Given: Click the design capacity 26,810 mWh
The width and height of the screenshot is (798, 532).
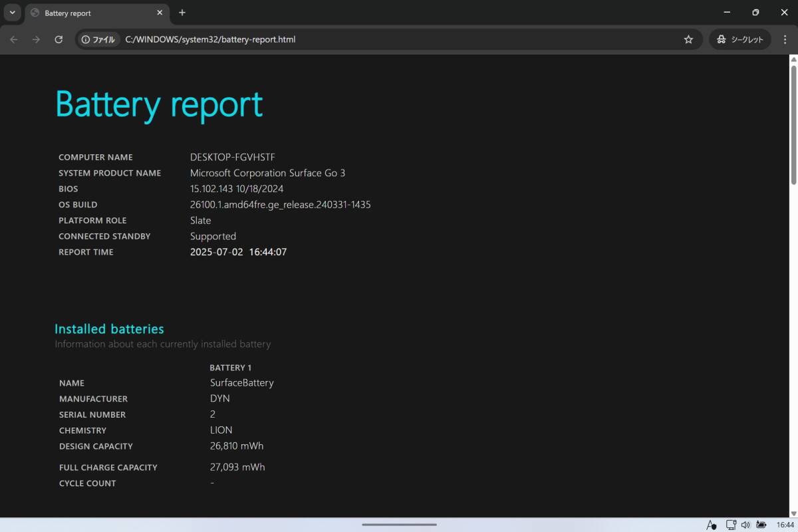Looking at the screenshot, I should pyautogui.click(x=237, y=446).
